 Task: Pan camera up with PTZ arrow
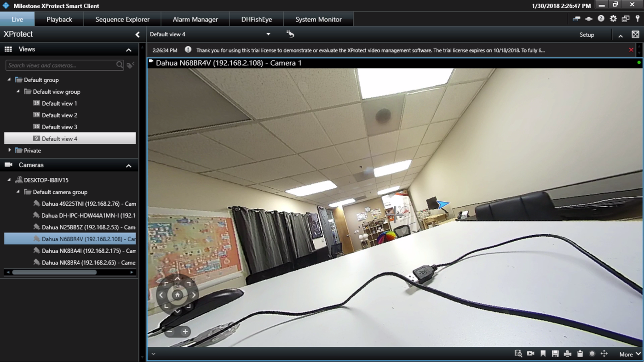[x=177, y=279]
